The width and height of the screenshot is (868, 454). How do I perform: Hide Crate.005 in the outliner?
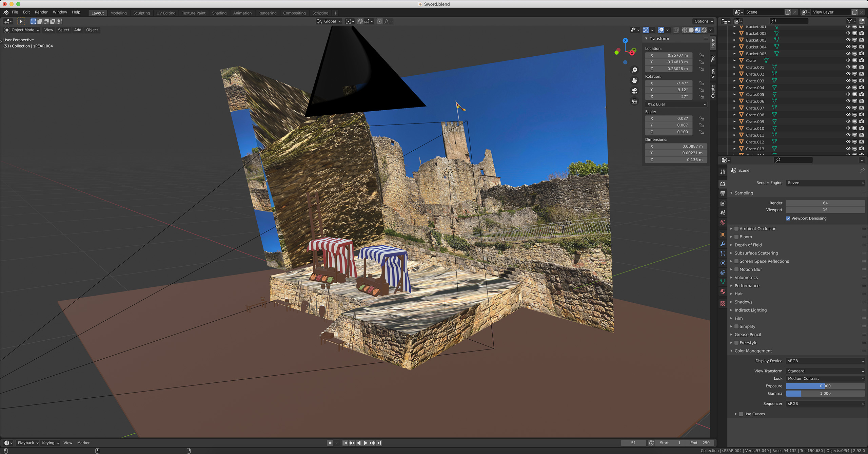pos(848,94)
